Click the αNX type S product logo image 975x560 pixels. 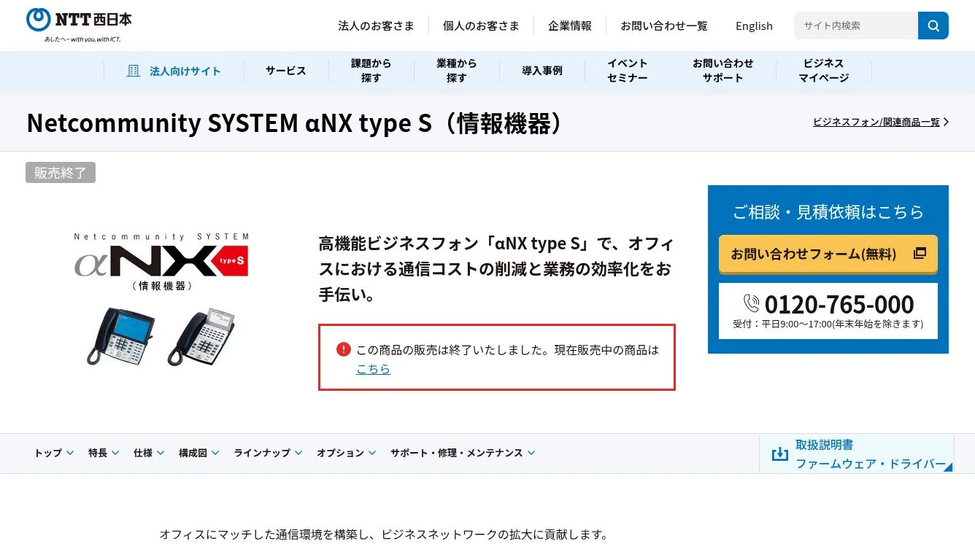162,262
